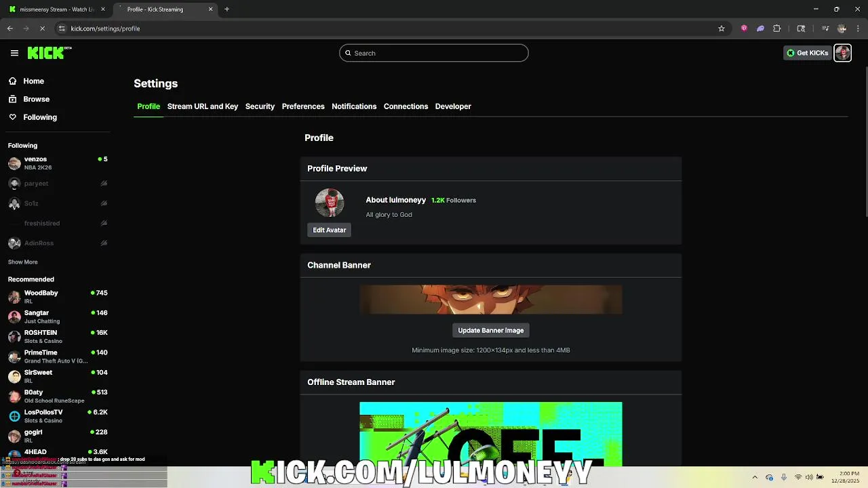Close the missmeensy Stream tab
The image size is (868, 488).
pos(103,9)
